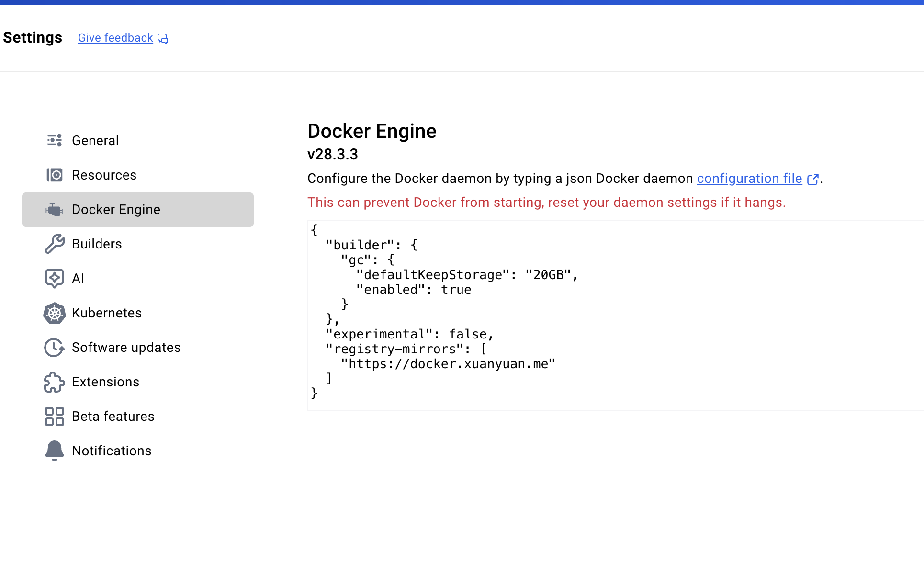Open the Resources settings section
924x564 pixels.
(138, 175)
